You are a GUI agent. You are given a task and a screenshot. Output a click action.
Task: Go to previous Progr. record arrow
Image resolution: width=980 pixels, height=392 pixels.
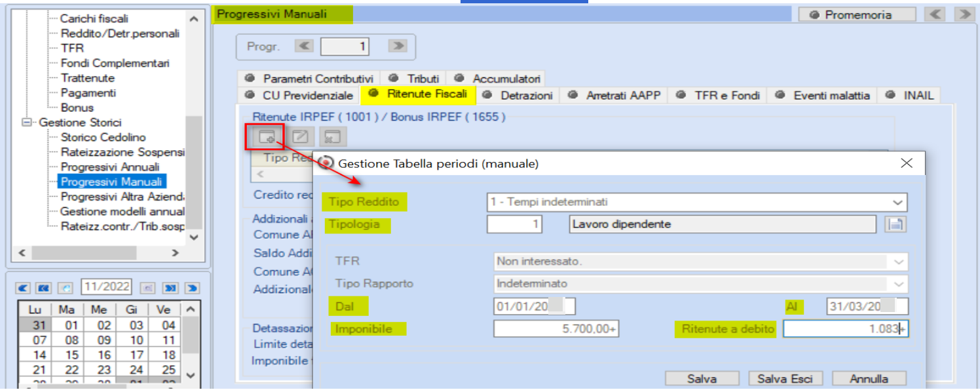tap(304, 46)
